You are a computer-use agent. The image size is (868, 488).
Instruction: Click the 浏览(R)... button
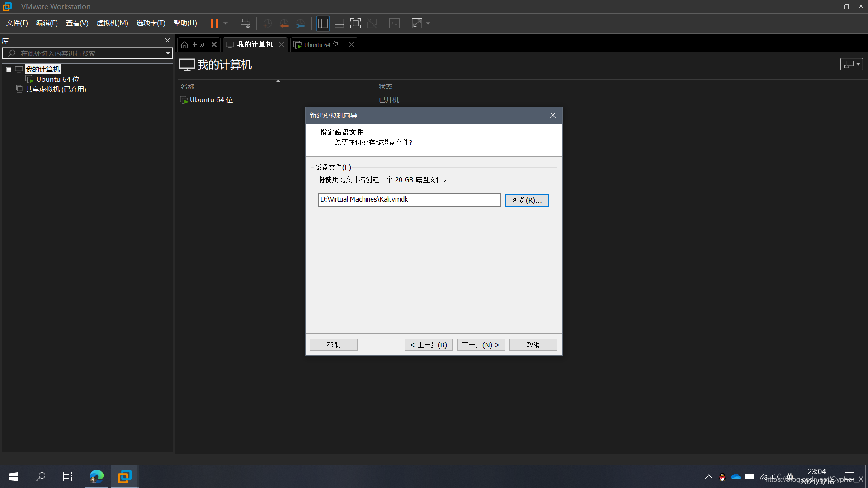click(527, 200)
